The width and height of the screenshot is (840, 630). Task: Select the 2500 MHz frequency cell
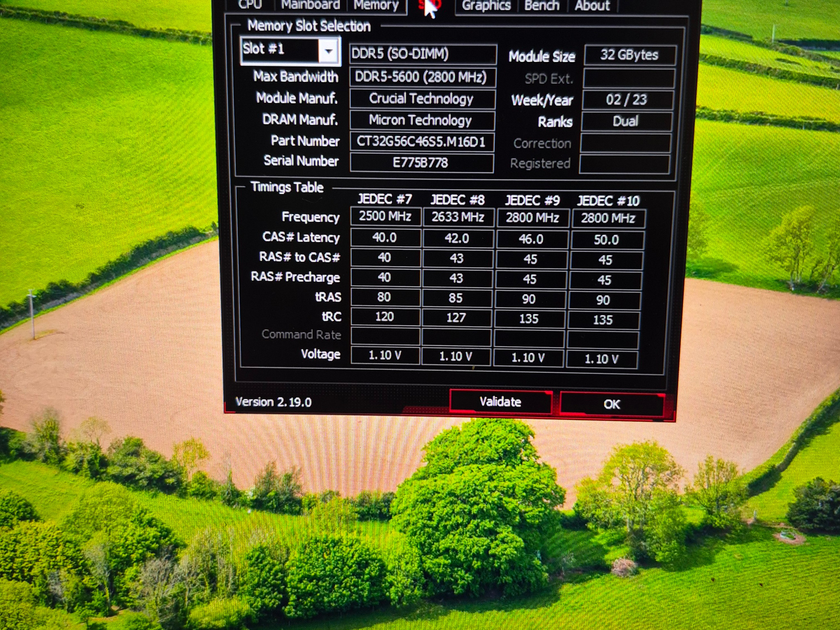click(x=386, y=217)
